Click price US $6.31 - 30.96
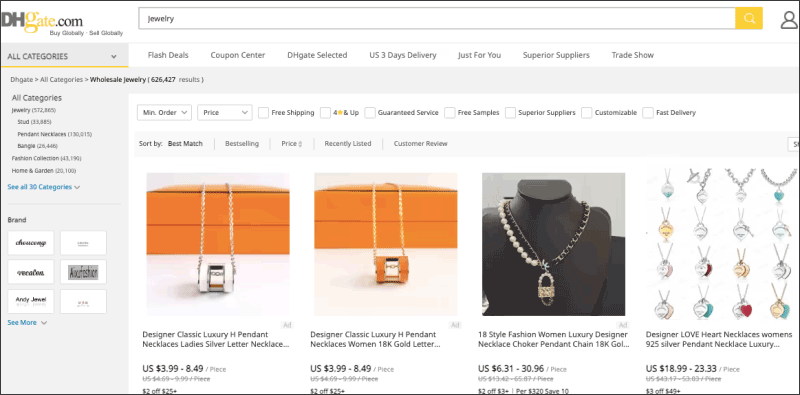 click(x=511, y=368)
